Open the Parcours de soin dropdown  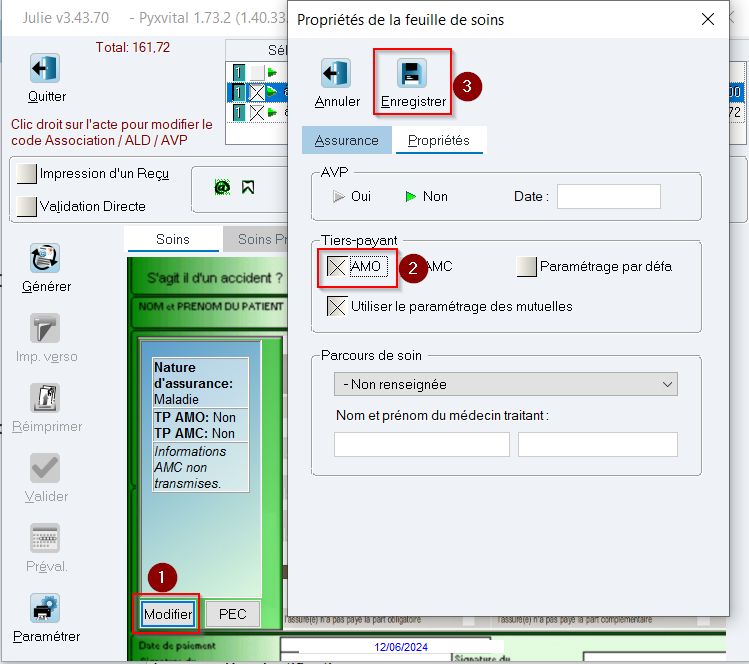click(505, 384)
